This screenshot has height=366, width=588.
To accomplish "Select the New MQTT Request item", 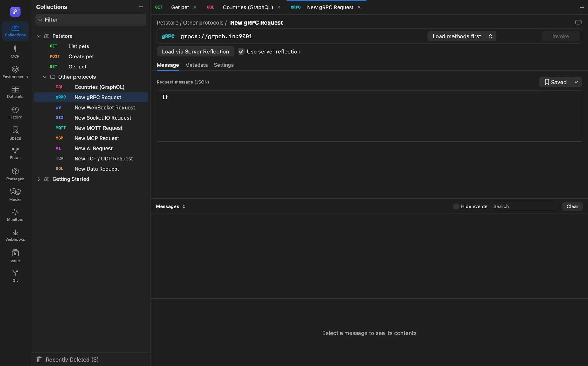I will point(91,128).
